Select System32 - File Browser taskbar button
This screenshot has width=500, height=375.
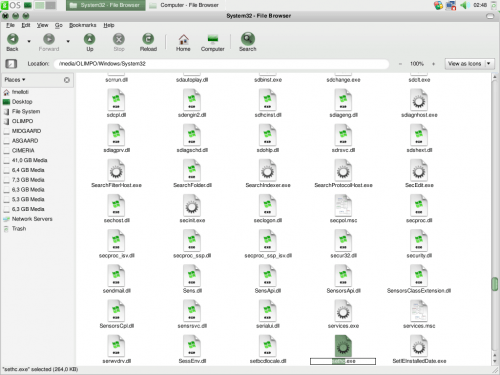[105, 5]
